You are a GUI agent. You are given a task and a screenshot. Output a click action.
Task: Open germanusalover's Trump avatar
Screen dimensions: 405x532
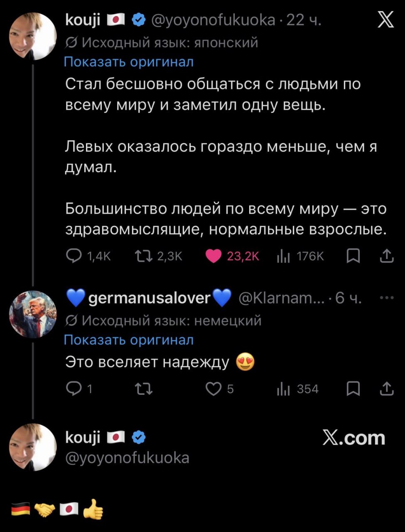(x=33, y=314)
